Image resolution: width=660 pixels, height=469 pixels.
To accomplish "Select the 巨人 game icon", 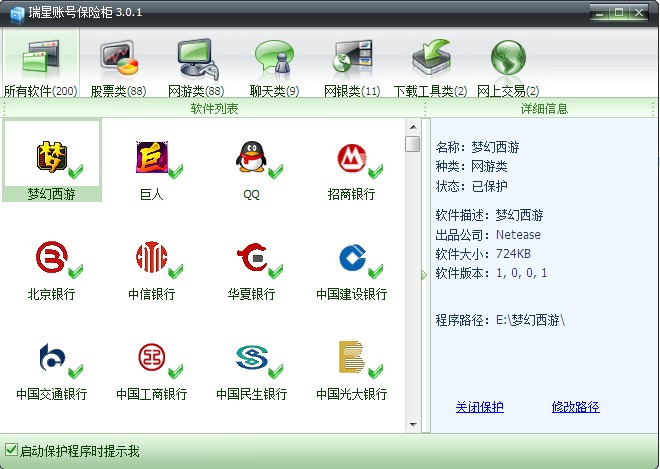I will coord(152,157).
